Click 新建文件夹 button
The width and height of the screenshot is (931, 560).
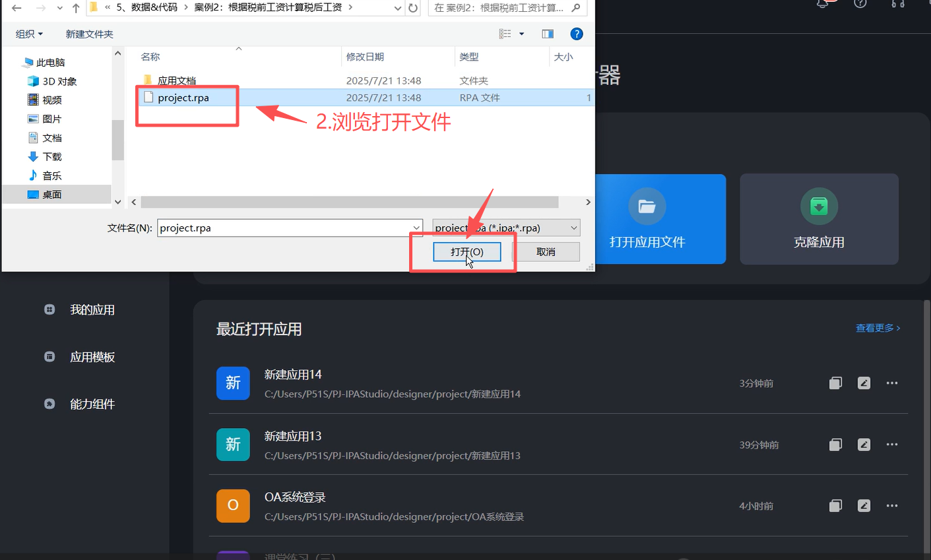point(90,34)
